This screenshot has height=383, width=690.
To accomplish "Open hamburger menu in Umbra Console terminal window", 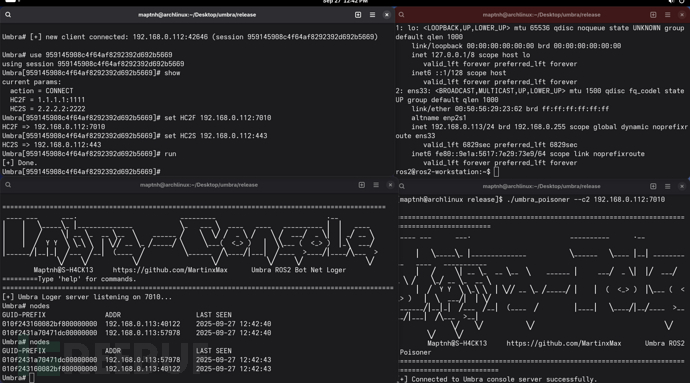I will pos(376,185).
